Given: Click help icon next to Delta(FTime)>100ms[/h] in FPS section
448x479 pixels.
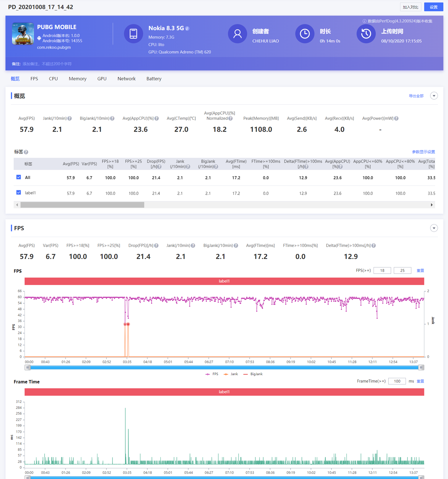Looking at the screenshot, I should (x=374, y=246).
